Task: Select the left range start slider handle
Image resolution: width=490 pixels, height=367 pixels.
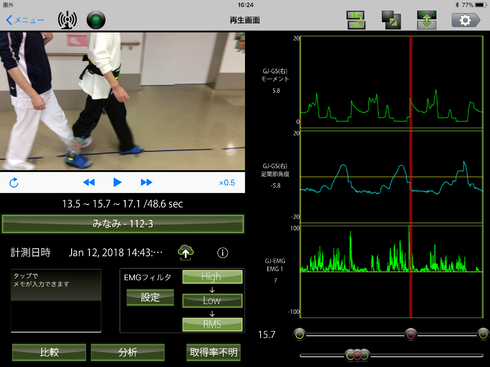Action: click(300, 334)
